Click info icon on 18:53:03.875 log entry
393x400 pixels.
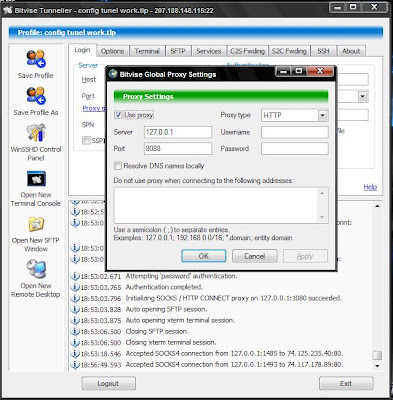pos(75,320)
